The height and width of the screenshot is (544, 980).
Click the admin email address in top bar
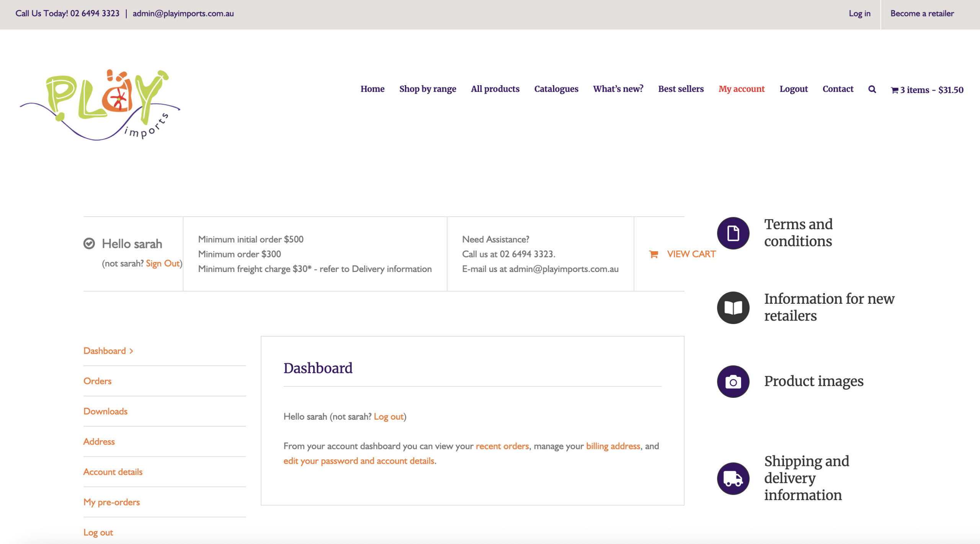pyautogui.click(x=183, y=13)
